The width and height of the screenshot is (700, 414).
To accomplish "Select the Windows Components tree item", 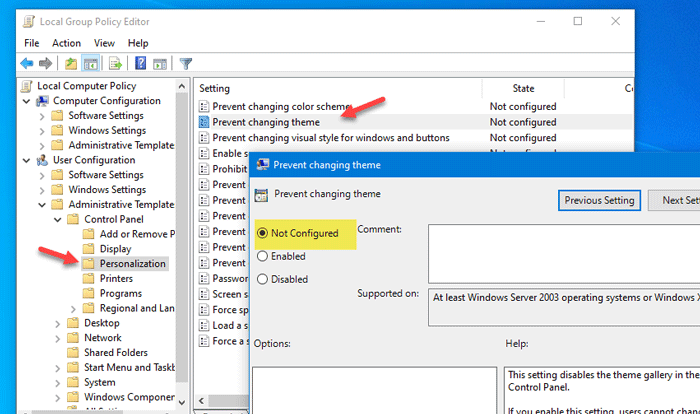I will point(129,397).
